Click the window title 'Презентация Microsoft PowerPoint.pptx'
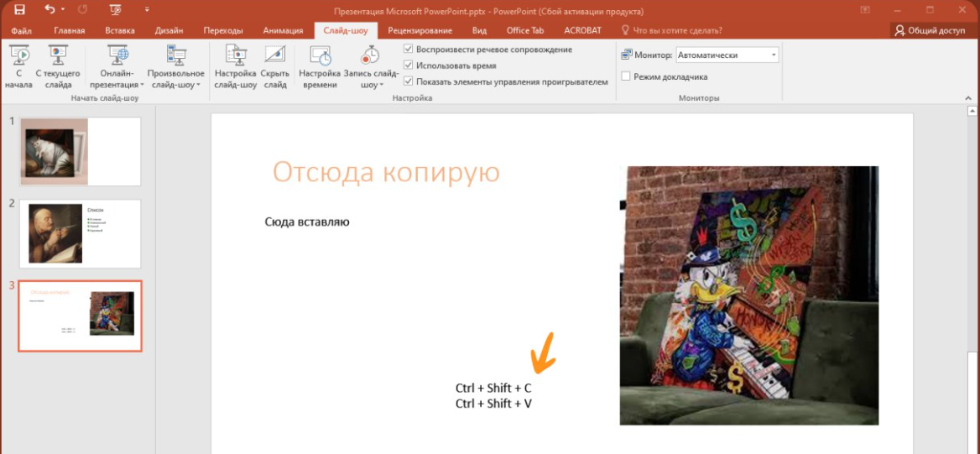 coord(410,12)
